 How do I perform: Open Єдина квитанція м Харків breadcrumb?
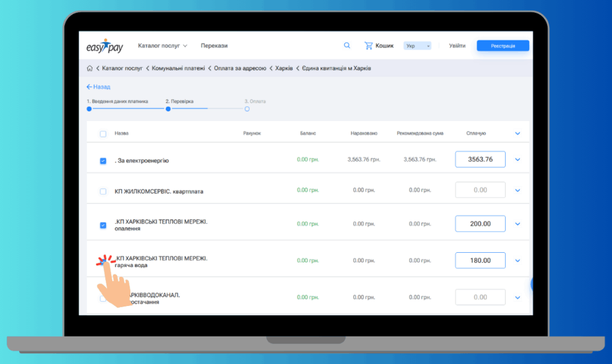click(x=336, y=68)
